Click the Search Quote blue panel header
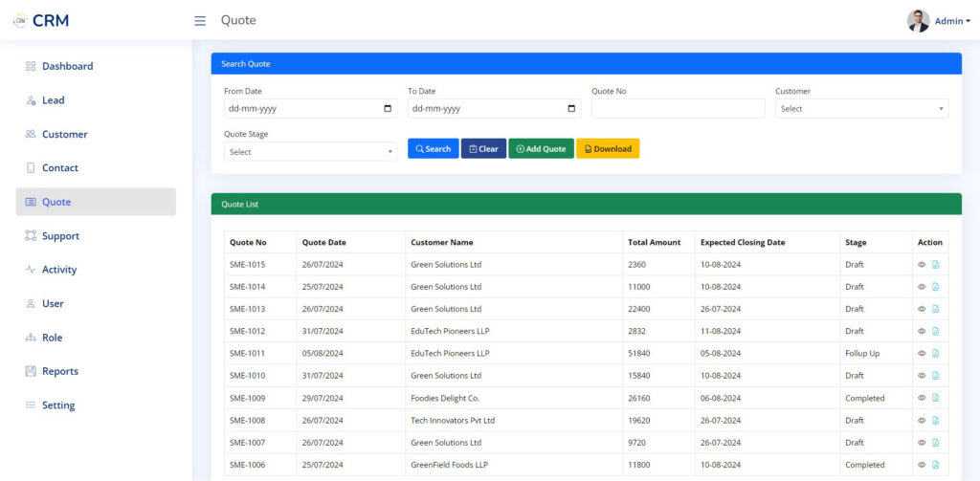 (587, 64)
